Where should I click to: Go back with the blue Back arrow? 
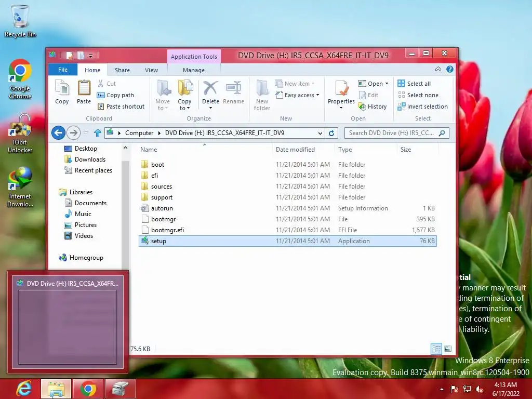click(58, 132)
